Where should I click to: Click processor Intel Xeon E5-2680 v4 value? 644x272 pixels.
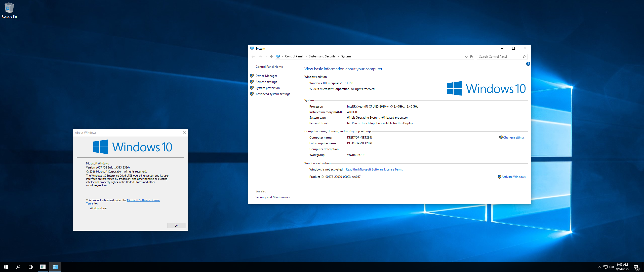tap(383, 107)
